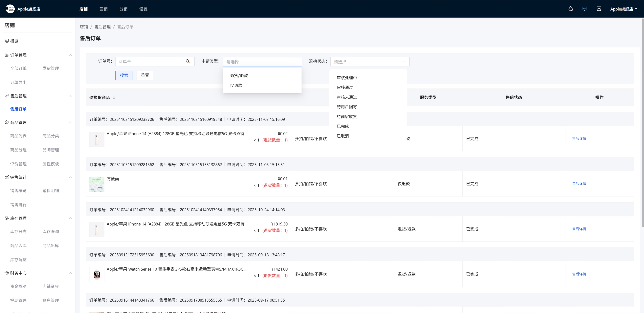Click the magnifier search icon beside 订单号

[x=187, y=61]
